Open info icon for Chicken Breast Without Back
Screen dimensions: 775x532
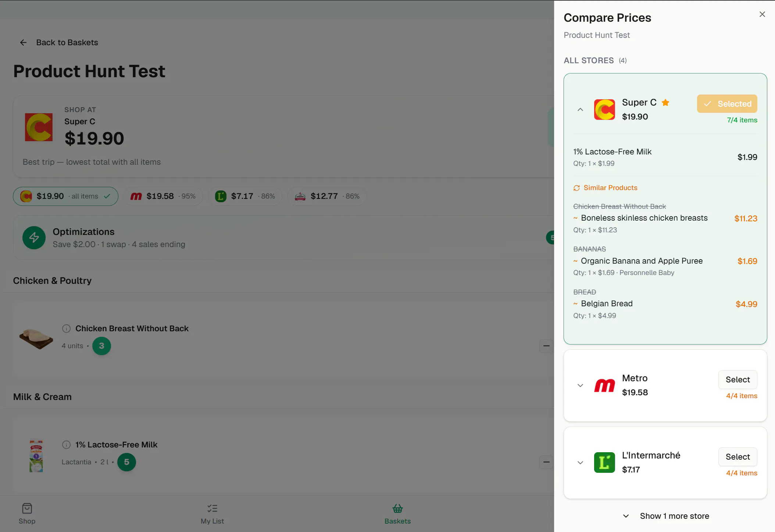coord(66,329)
